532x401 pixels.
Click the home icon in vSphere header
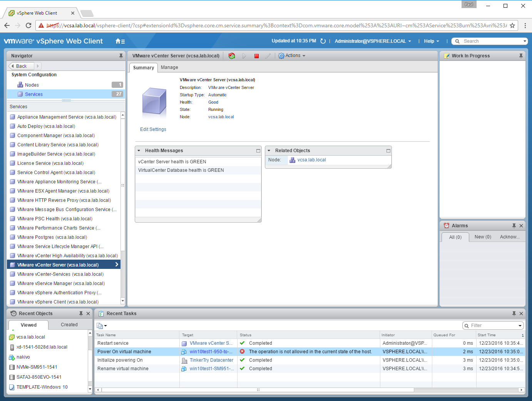pos(120,41)
